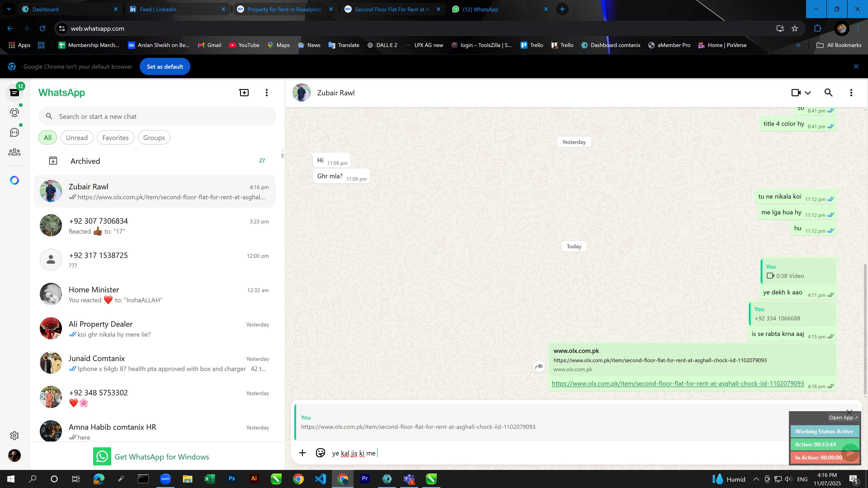Open a new browser tab

562,9
